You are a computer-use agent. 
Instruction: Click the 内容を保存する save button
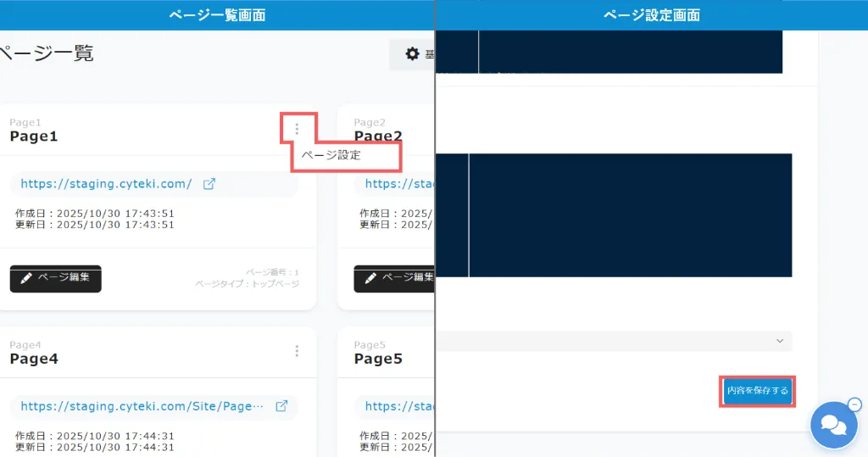tap(757, 391)
